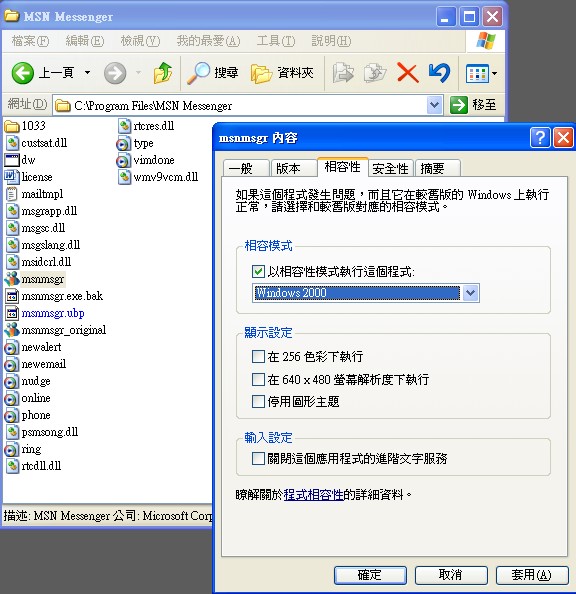Open the Views icon button
The image size is (576, 594).
point(477,73)
